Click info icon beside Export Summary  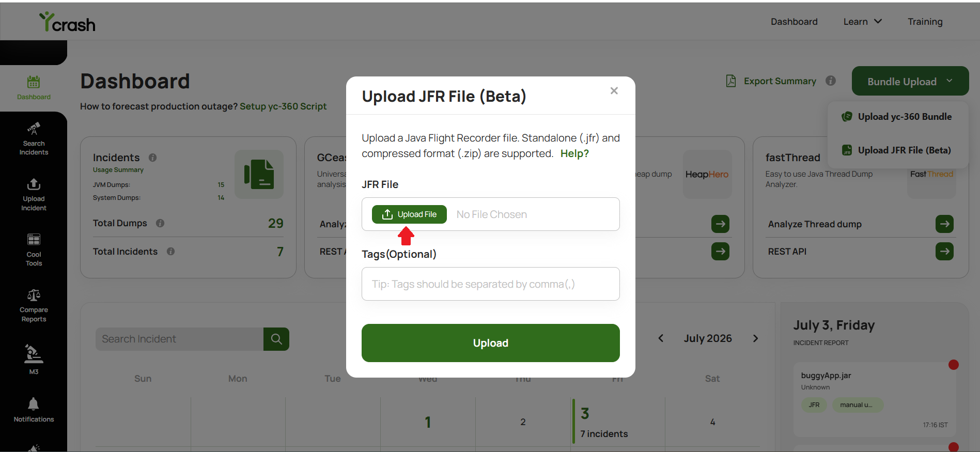[x=831, y=81]
